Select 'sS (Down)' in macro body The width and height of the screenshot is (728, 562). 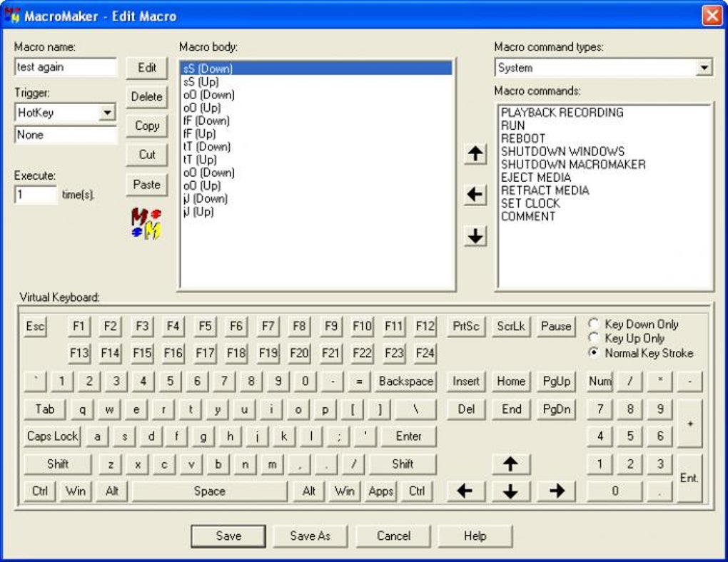pyautogui.click(x=315, y=68)
